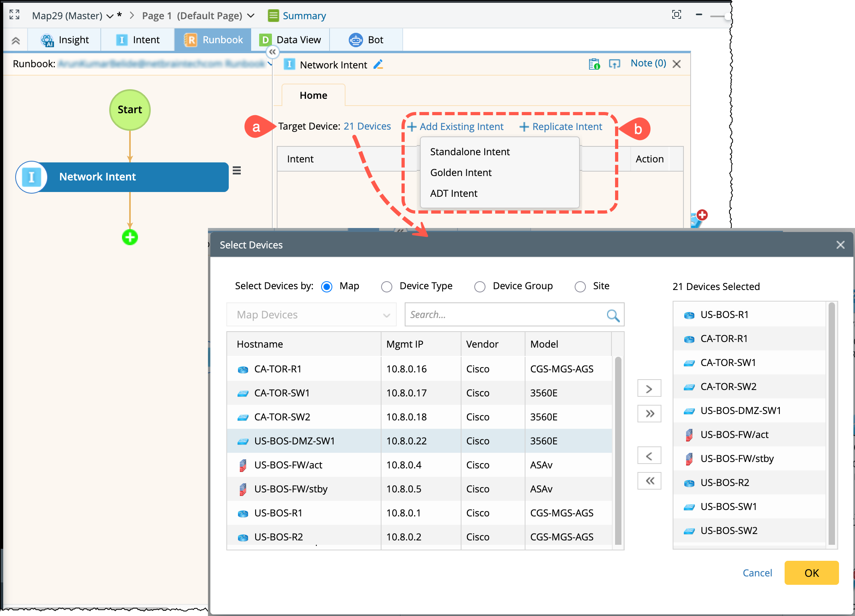Click the green plus add-node icon

pyautogui.click(x=130, y=237)
